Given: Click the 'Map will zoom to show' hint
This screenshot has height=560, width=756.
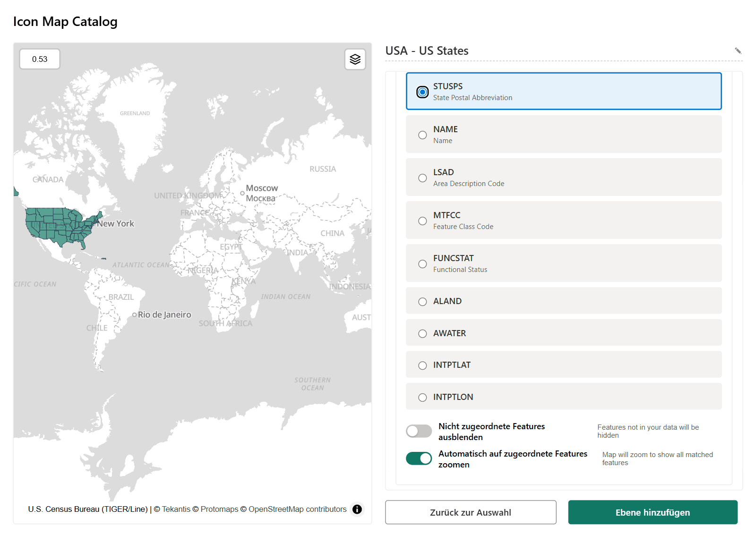Looking at the screenshot, I should 657,458.
